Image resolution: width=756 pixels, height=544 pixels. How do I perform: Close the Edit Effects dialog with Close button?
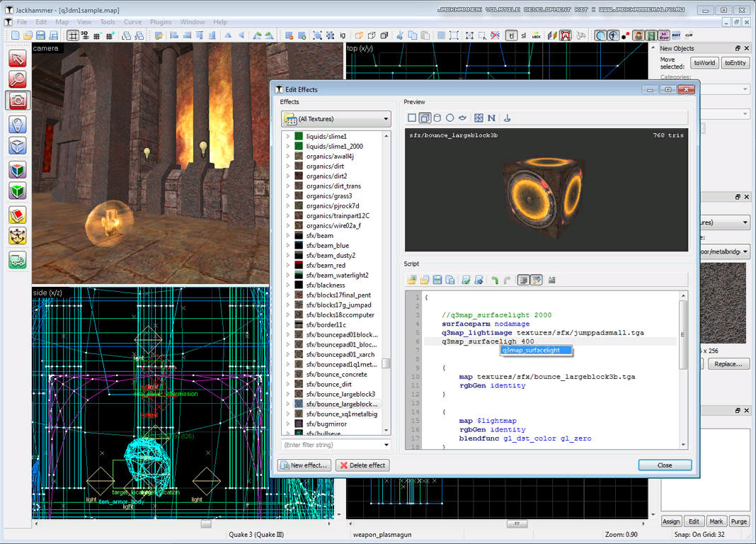tap(665, 465)
